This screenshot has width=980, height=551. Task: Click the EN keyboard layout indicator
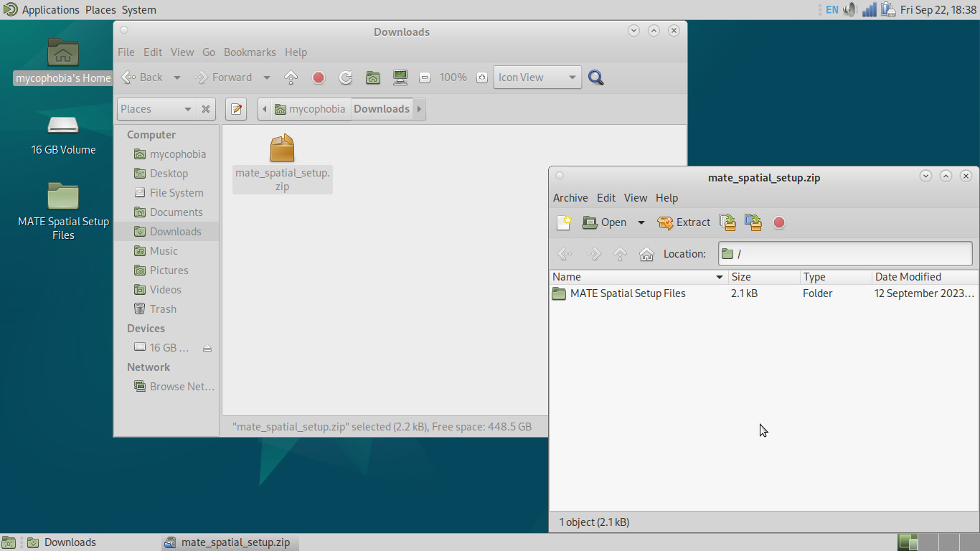[x=831, y=10]
